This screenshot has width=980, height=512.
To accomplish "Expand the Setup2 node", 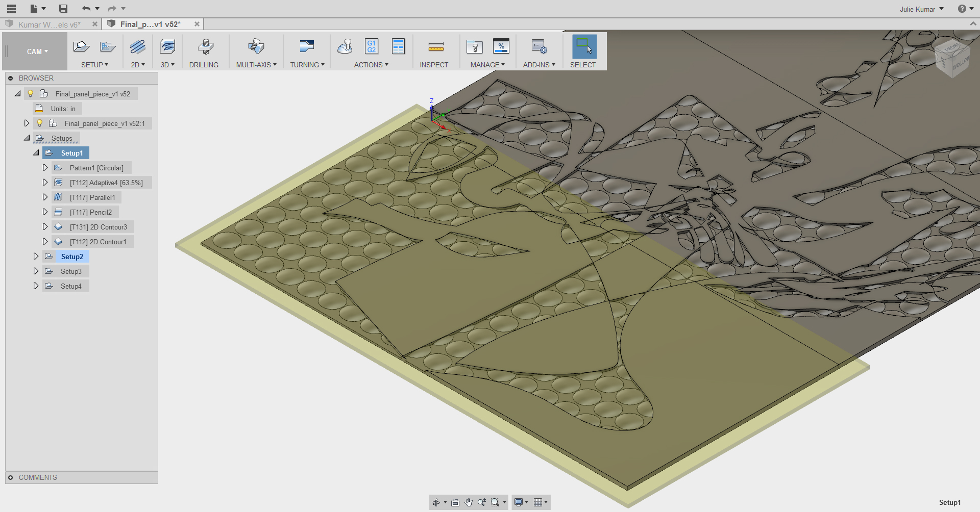I will tap(36, 257).
